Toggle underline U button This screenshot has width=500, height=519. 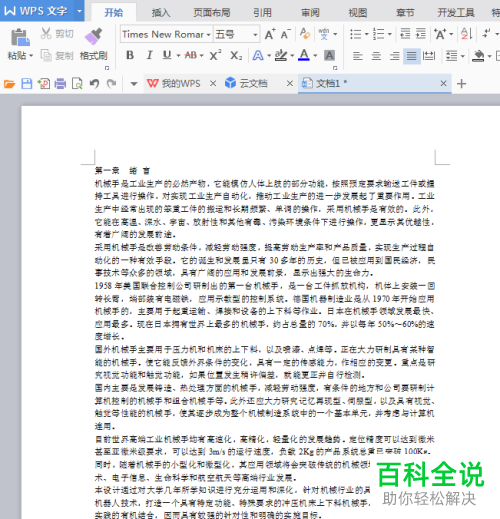click(167, 55)
